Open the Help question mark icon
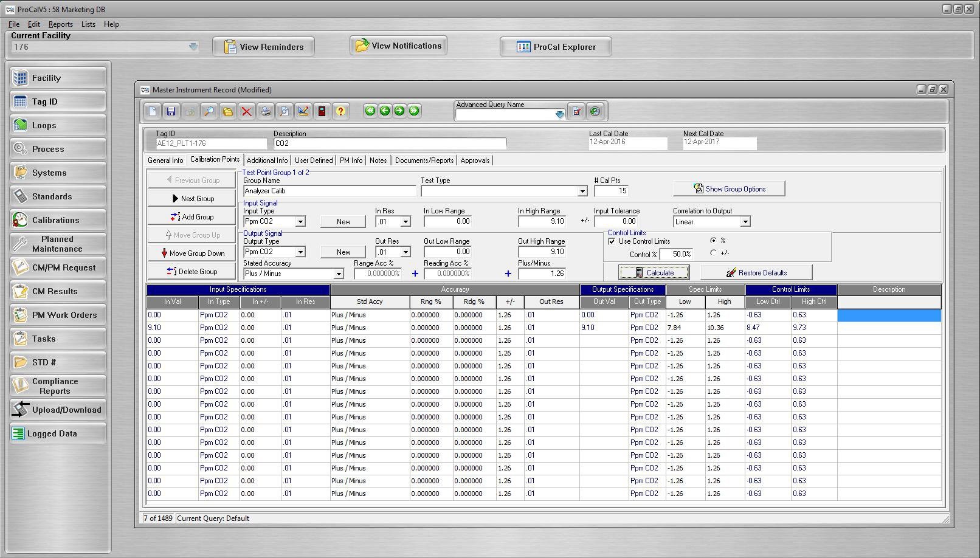The height and width of the screenshot is (558, 980). point(341,111)
